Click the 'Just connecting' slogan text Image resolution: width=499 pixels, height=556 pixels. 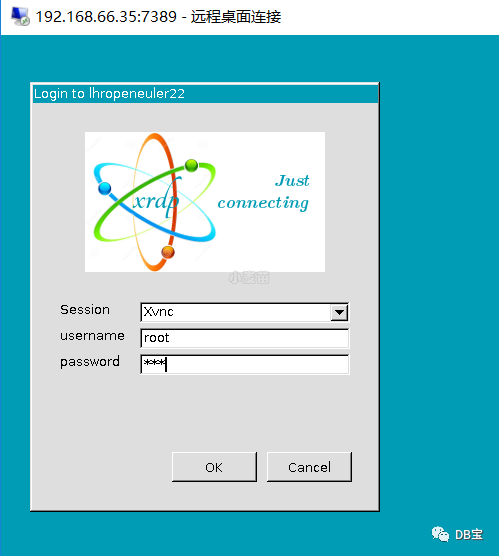click(x=264, y=193)
